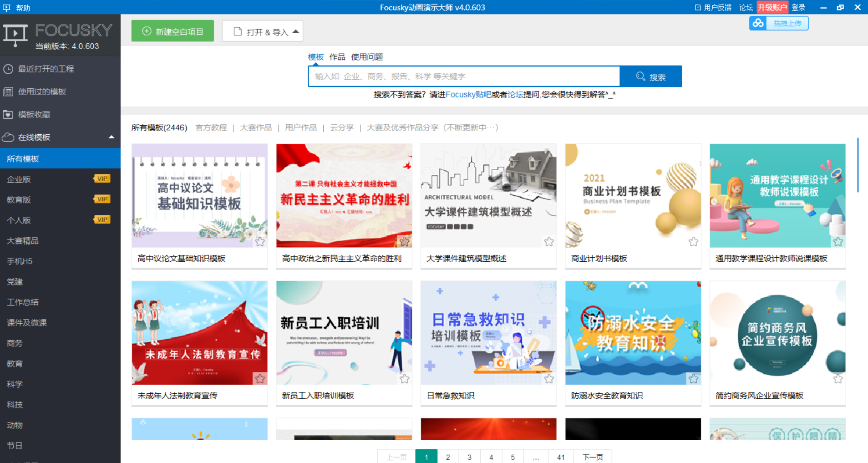Viewport: 868px width, 463px height.
Task: Select the 使用过的模板 sidebar icon
Action: [x=8, y=92]
